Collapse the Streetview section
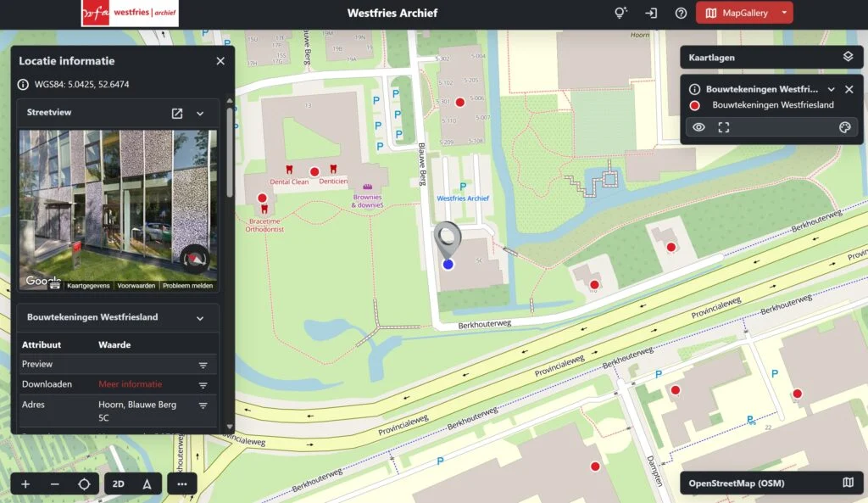 click(x=200, y=114)
